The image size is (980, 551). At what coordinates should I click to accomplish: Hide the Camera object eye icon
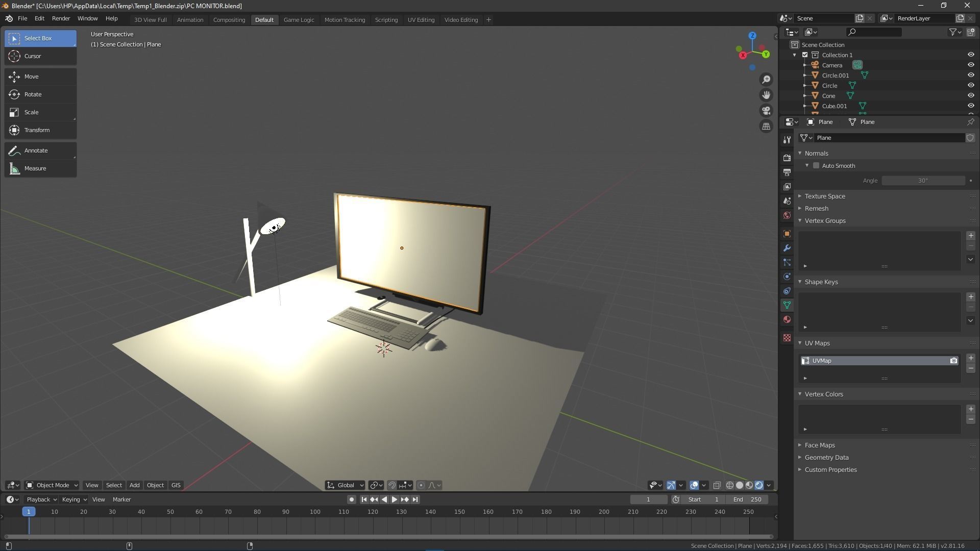pyautogui.click(x=971, y=65)
